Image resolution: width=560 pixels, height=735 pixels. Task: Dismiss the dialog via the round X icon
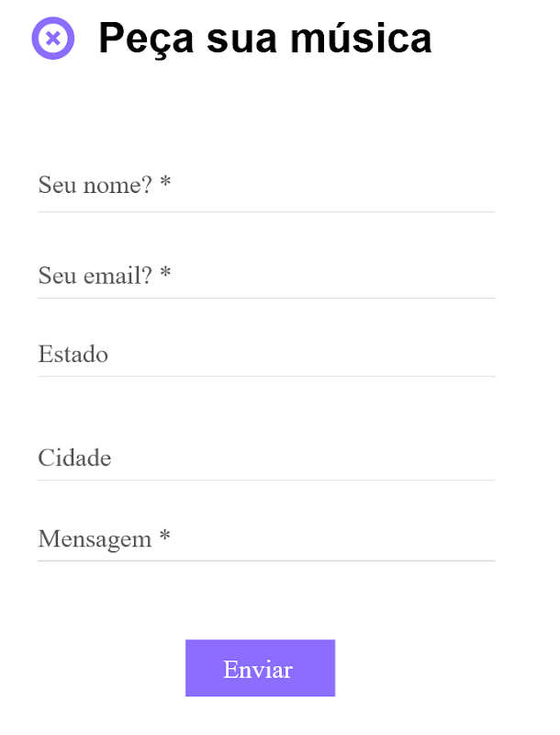tap(52, 39)
